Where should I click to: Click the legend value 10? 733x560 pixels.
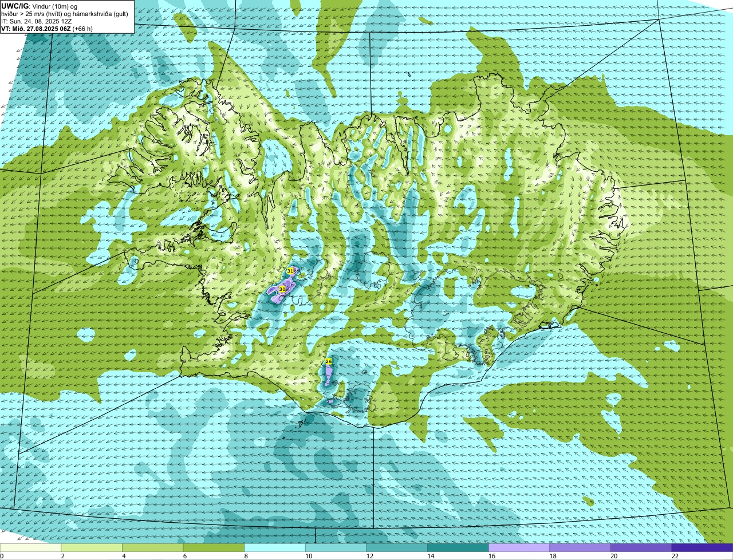coord(309,556)
